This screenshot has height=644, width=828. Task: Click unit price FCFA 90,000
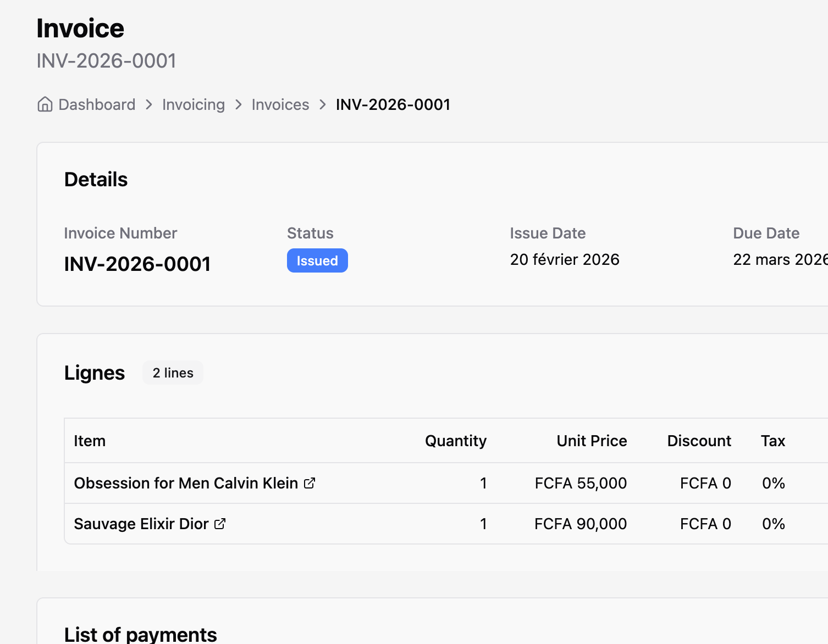581,524
